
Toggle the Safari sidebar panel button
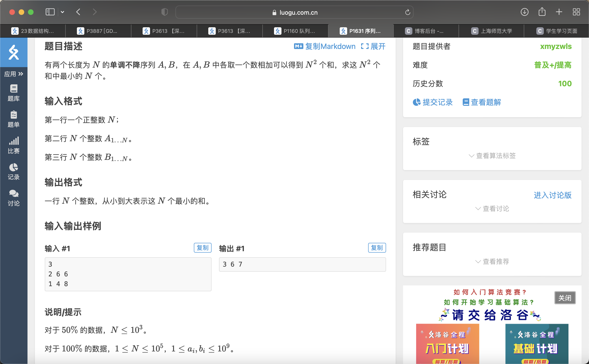point(50,12)
